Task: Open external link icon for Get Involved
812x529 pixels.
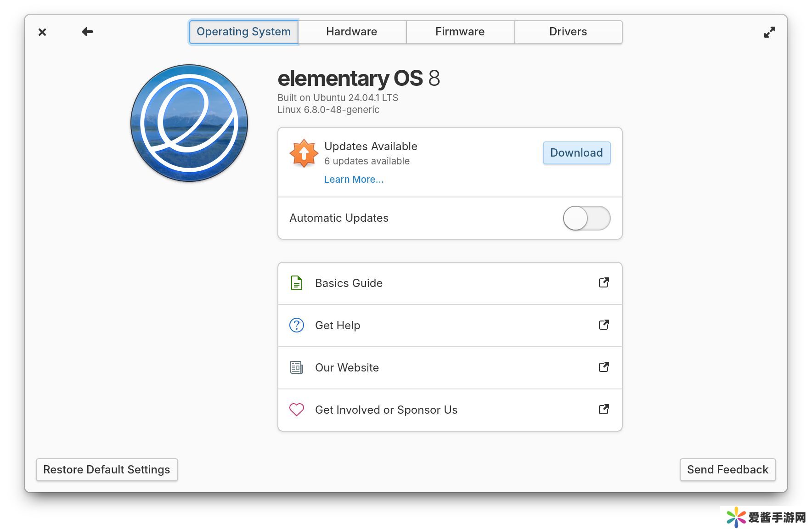Action: [604, 409]
